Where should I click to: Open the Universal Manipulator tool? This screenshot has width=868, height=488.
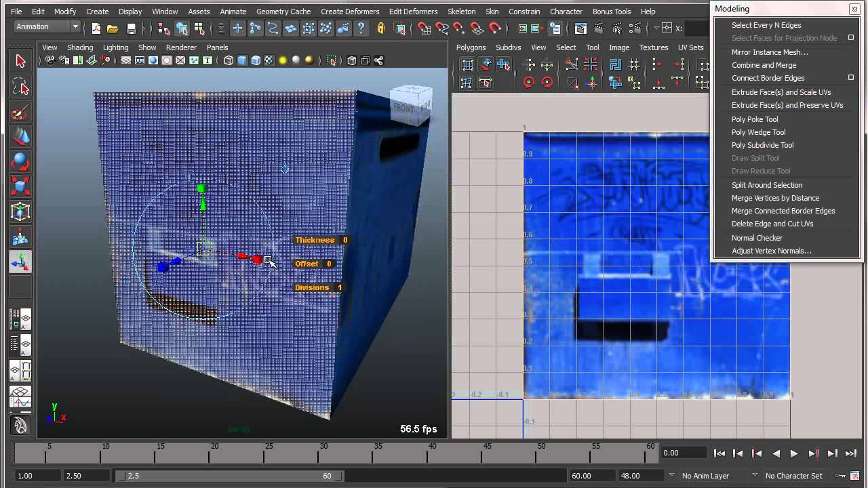[x=20, y=211]
